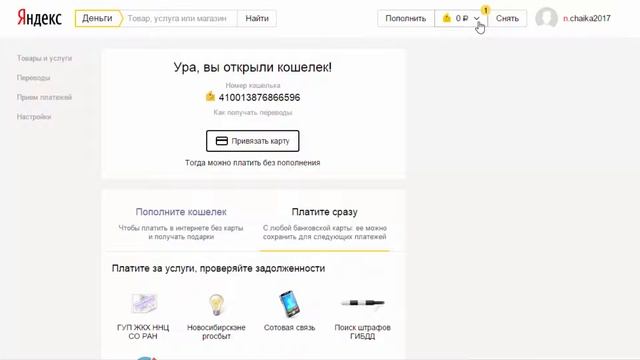
Task: Click the wallet icon beside wallet number
Action: click(x=210, y=97)
